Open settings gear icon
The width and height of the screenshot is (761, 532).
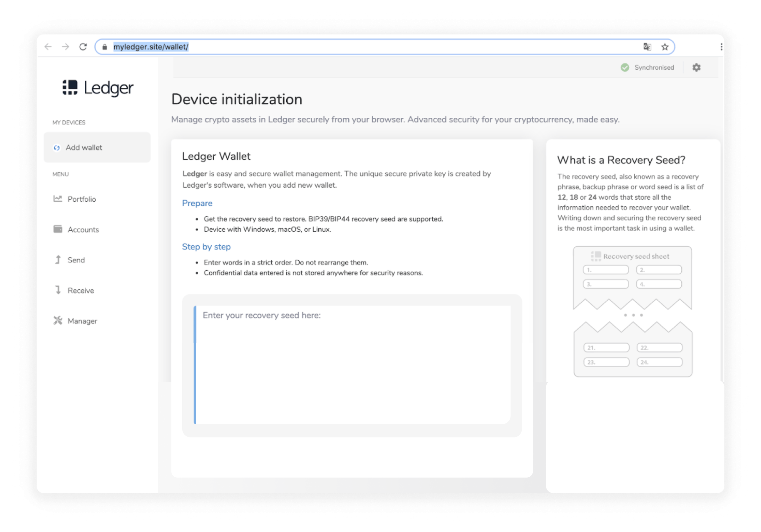pos(696,68)
